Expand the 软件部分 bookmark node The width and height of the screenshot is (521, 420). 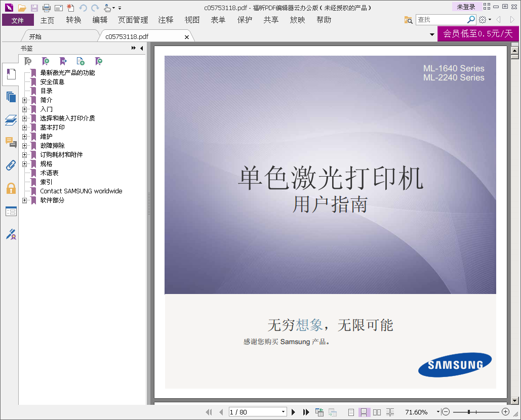tap(25, 200)
